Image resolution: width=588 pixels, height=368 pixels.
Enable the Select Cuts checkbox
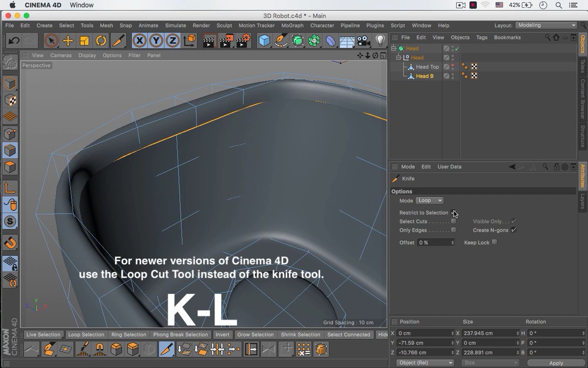453,221
